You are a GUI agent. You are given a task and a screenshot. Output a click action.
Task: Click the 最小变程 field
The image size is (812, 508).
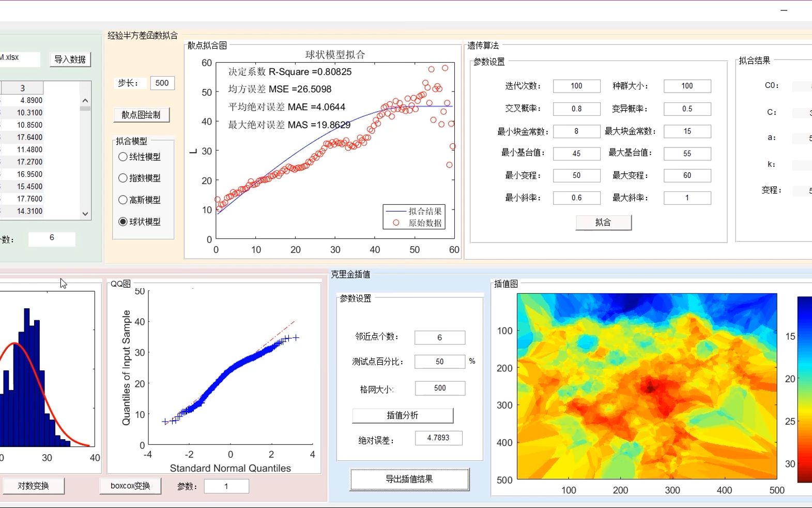(x=577, y=175)
